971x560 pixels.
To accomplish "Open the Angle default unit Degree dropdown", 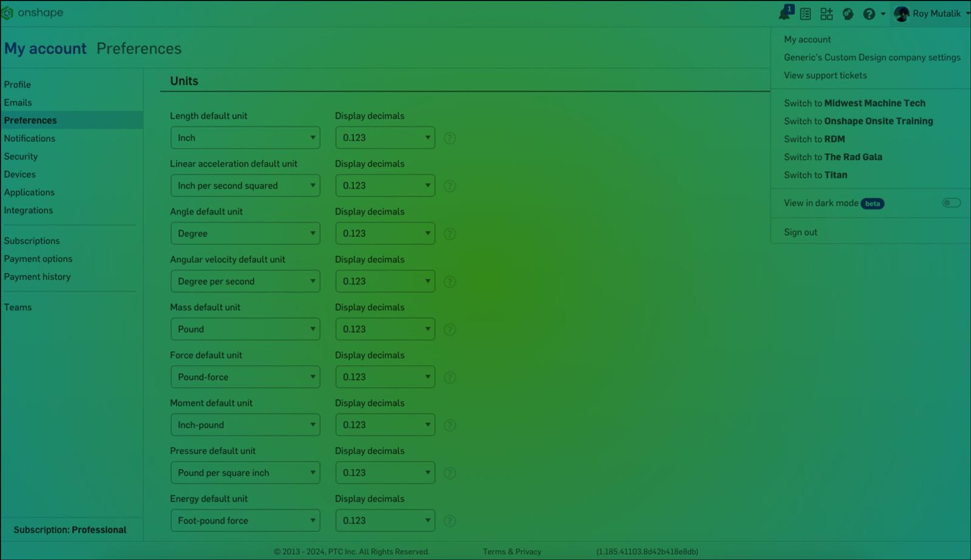I will point(245,234).
